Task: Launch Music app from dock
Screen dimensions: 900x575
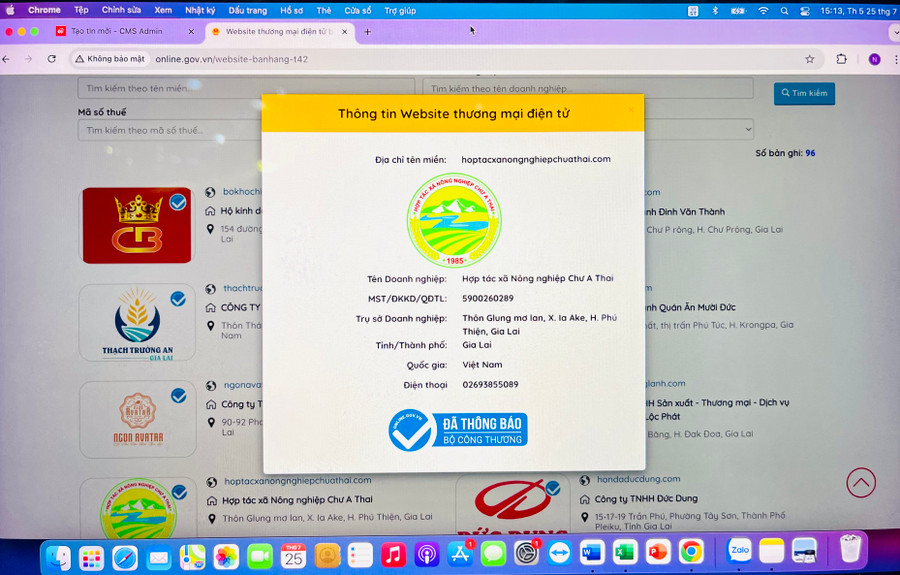Action: pos(393,555)
